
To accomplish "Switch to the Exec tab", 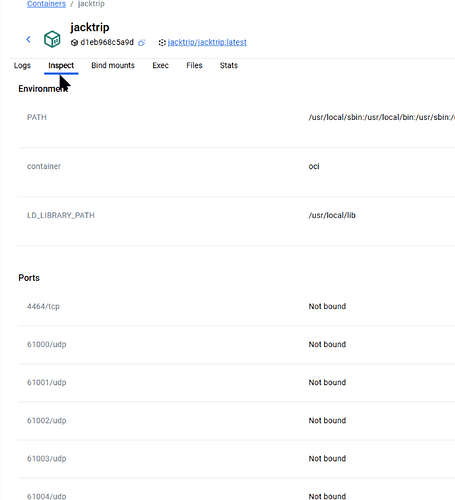I will click(x=160, y=65).
